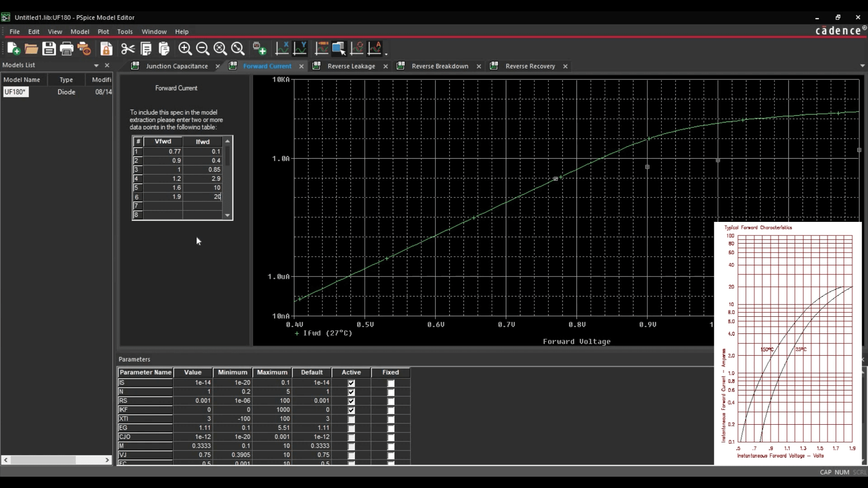Switch to Junction Capacitance tab
This screenshot has width=868, height=488.
click(177, 66)
